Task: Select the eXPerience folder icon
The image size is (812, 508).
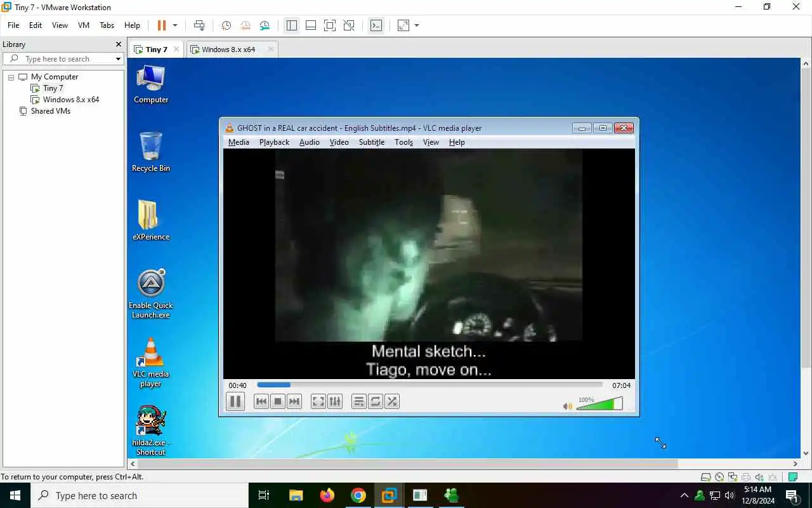Action: 151,221
